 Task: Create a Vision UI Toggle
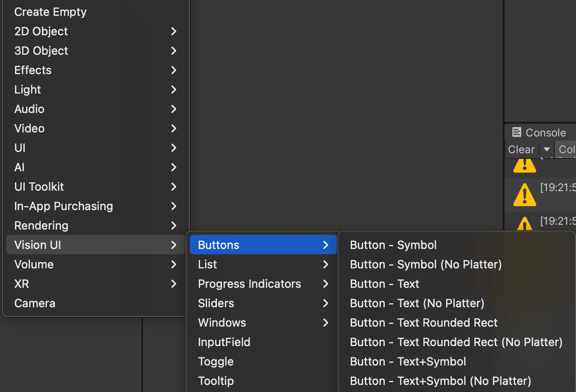(263, 362)
